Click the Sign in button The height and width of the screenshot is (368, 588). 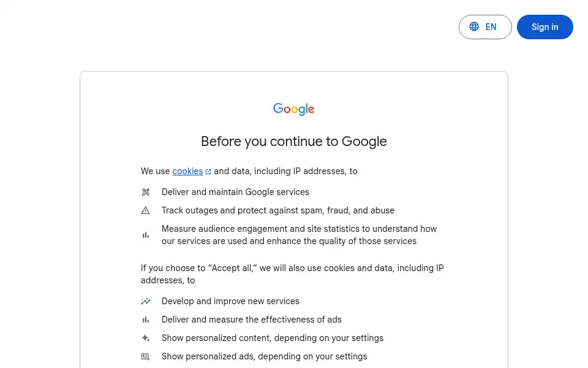coord(545,27)
